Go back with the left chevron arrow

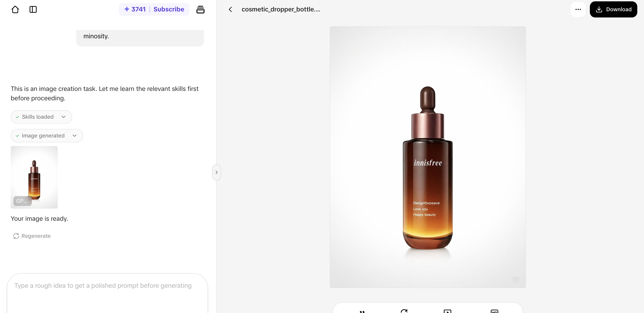pos(230,9)
